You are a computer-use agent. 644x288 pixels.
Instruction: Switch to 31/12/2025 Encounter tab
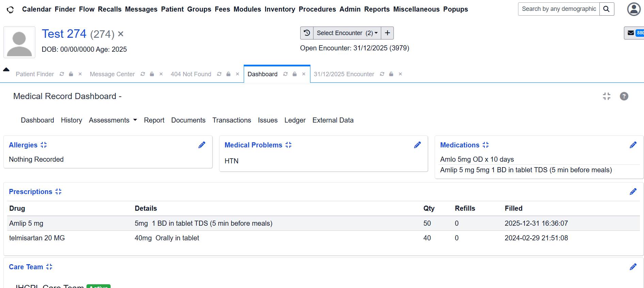344,74
